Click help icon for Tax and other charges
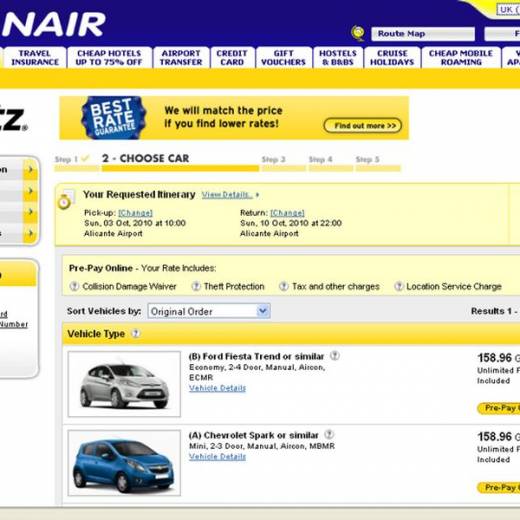The image size is (520, 520). pyautogui.click(x=284, y=286)
